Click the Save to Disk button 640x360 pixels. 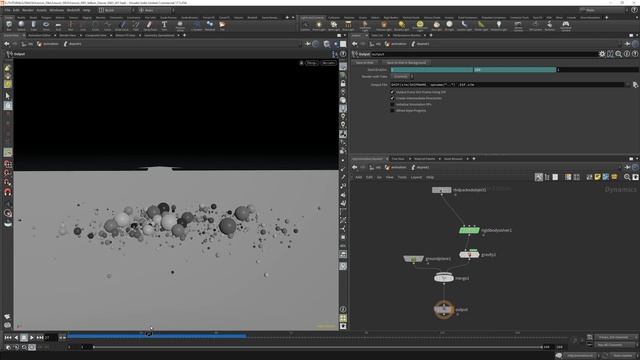point(364,62)
